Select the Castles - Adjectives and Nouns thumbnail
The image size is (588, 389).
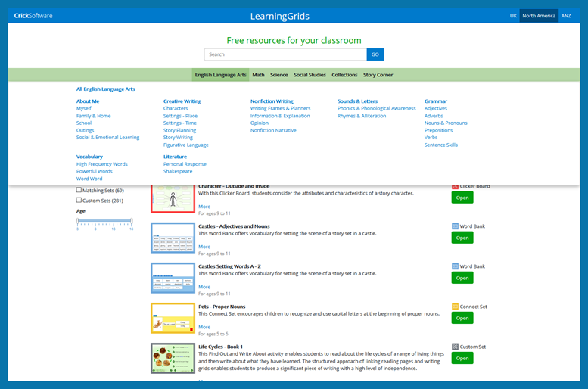[x=173, y=238]
